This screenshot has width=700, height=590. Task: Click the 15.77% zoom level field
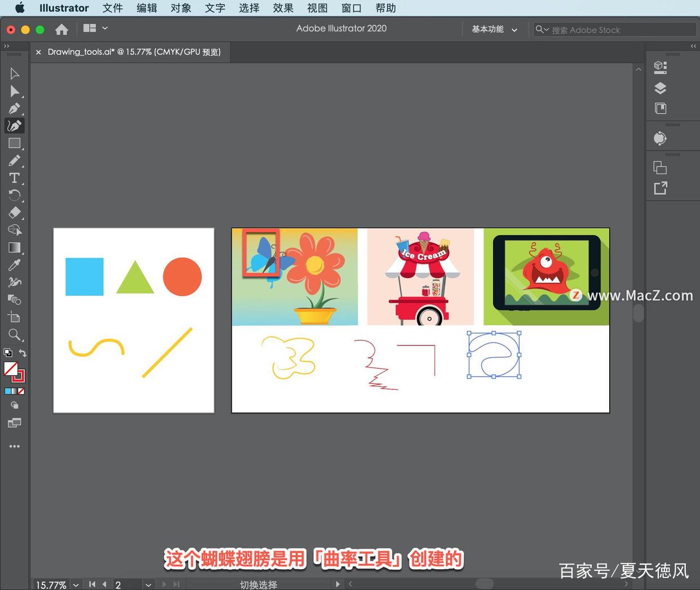(51, 585)
